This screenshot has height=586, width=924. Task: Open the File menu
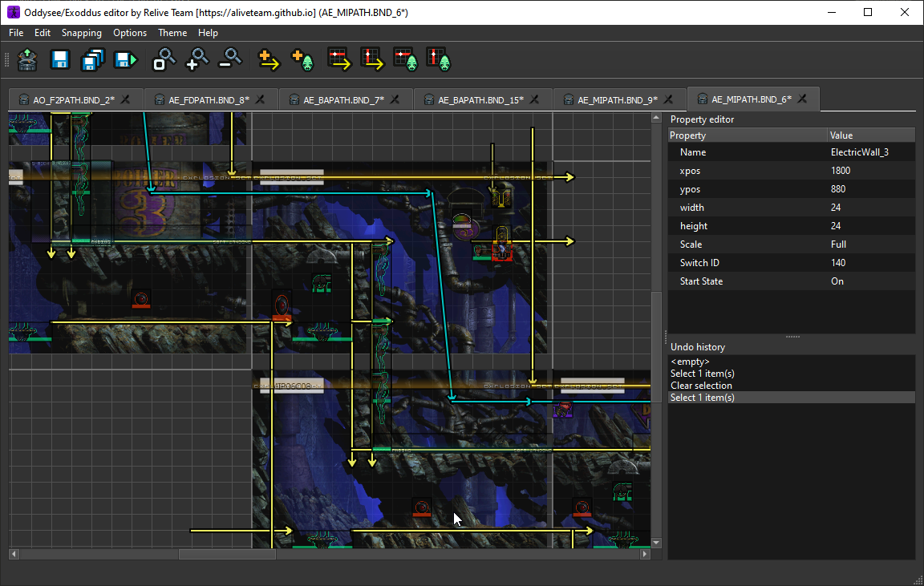(x=16, y=33)
